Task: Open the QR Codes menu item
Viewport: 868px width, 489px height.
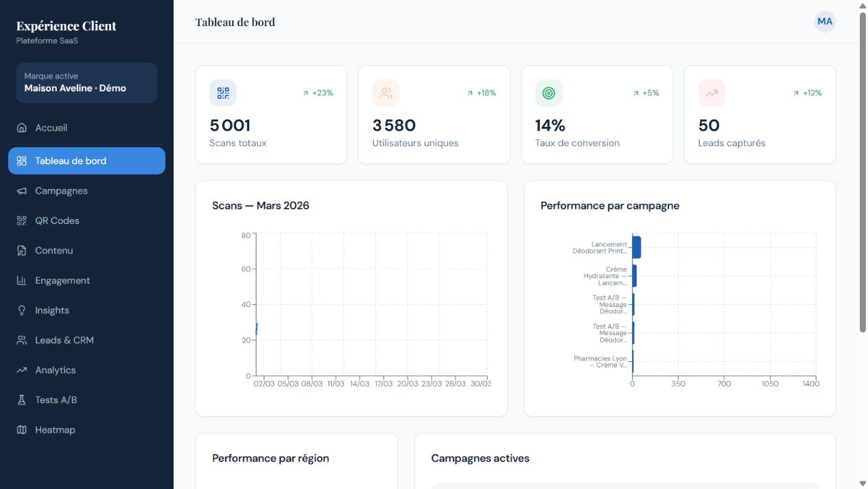Action: pos(86,220)
